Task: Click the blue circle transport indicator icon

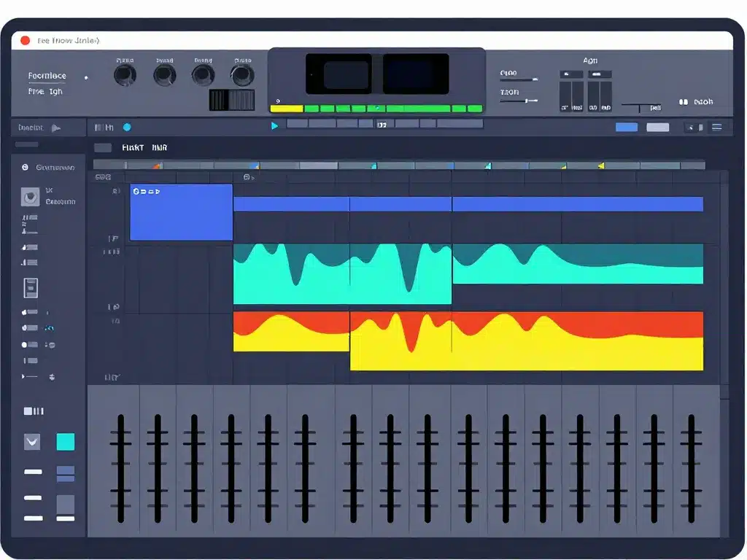Action: click(126, 127)
